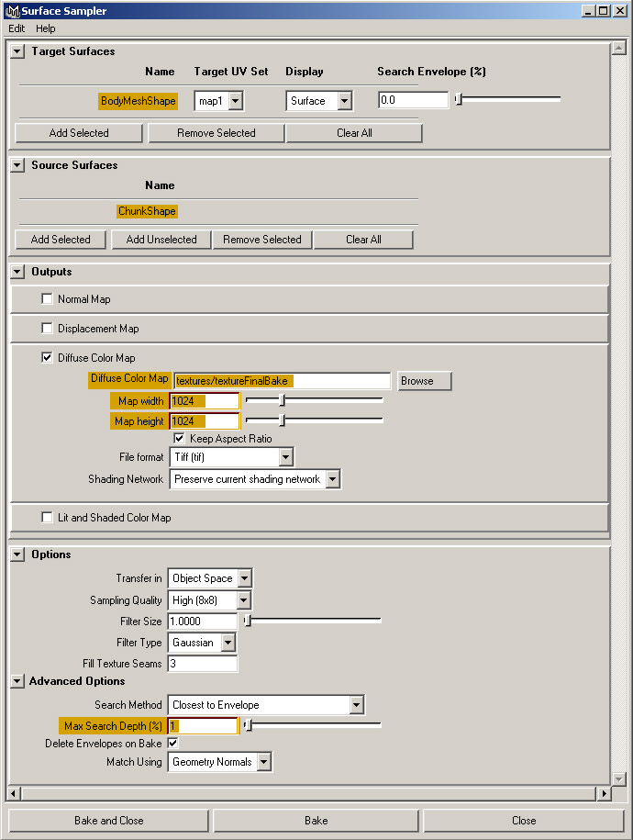
Task: Open the Shading Network dropdown
Action: tap(255, 479)
